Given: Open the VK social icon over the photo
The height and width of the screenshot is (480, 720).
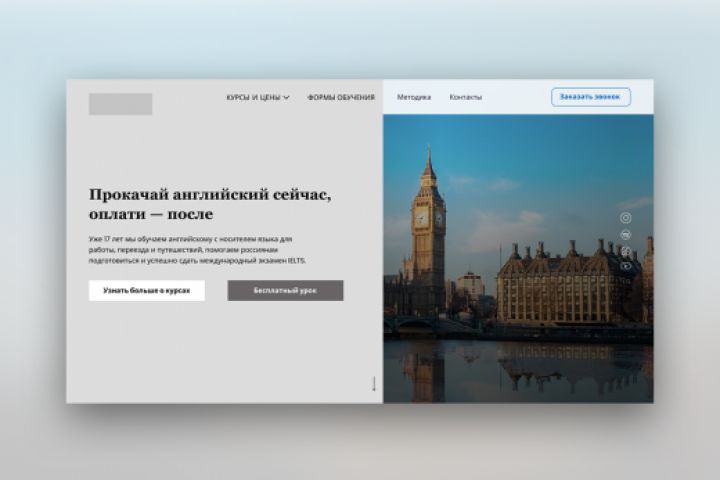Looking at the screenshot, I should click(x=625, y=235).
